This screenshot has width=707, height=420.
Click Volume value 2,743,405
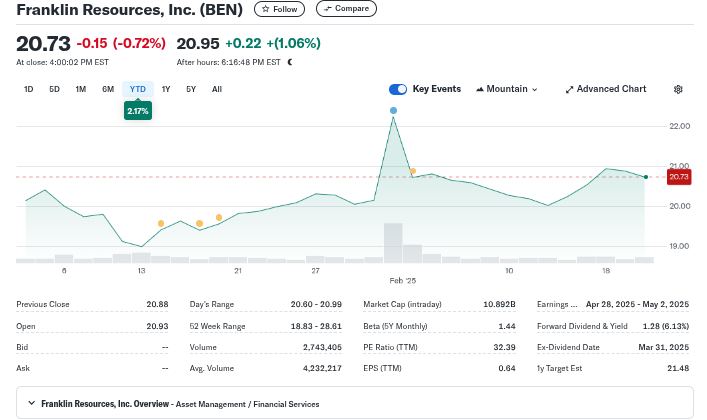click(322, 347)
